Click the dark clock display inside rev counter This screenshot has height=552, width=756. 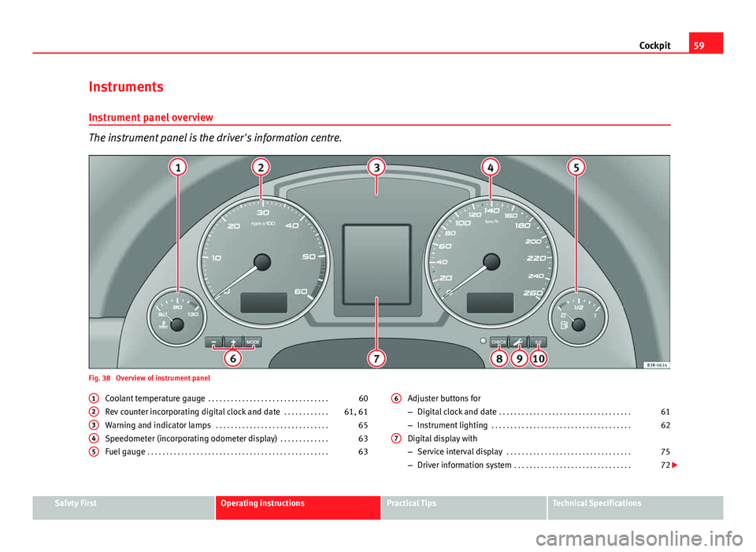(264, 302)
